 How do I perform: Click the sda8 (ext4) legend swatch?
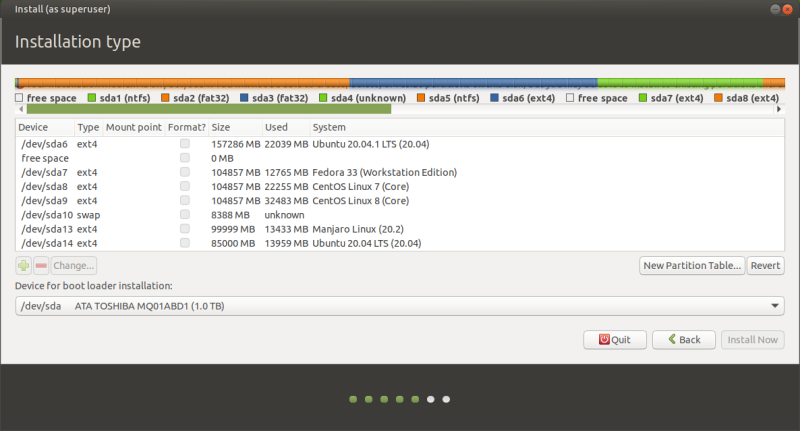[718, 97]
